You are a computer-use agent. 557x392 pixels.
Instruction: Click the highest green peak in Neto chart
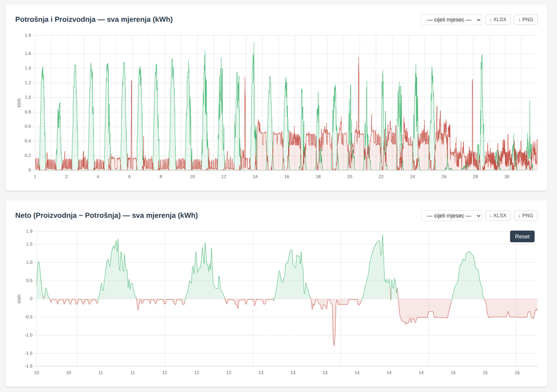click(x=383, y=236)
